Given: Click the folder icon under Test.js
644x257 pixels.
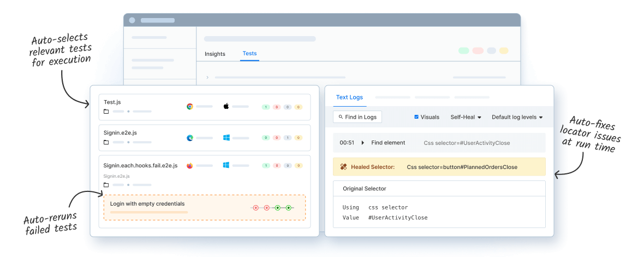Looking at the screenshot, I should pos(106,112).
